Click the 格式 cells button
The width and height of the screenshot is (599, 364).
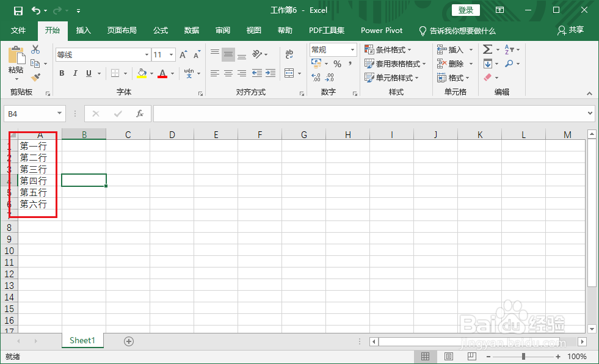pos(453,78)
